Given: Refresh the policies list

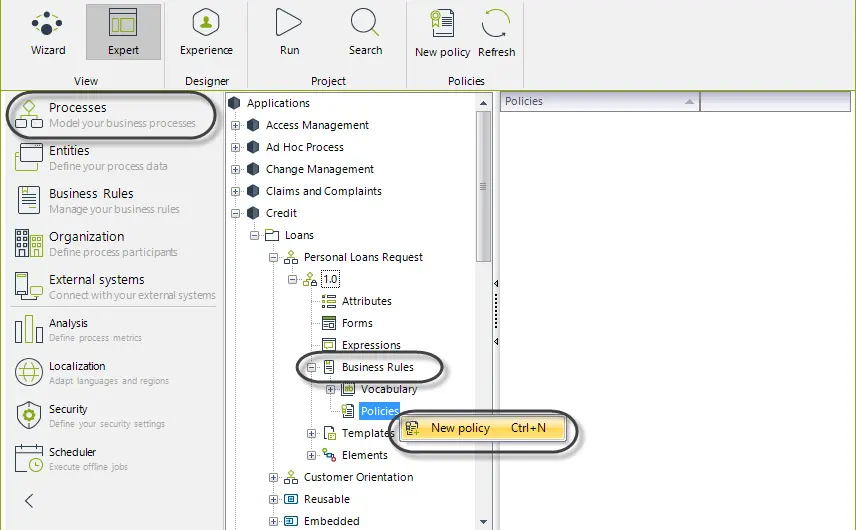Looking at the screenshot, I should coord(496,33).
